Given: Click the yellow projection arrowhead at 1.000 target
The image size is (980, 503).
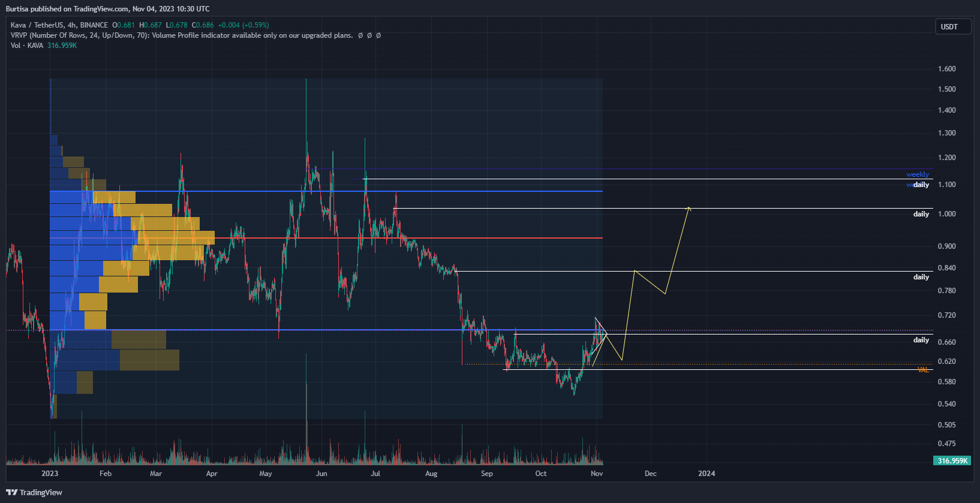Looking at the screenshot, I should click(x=689, y=209).
